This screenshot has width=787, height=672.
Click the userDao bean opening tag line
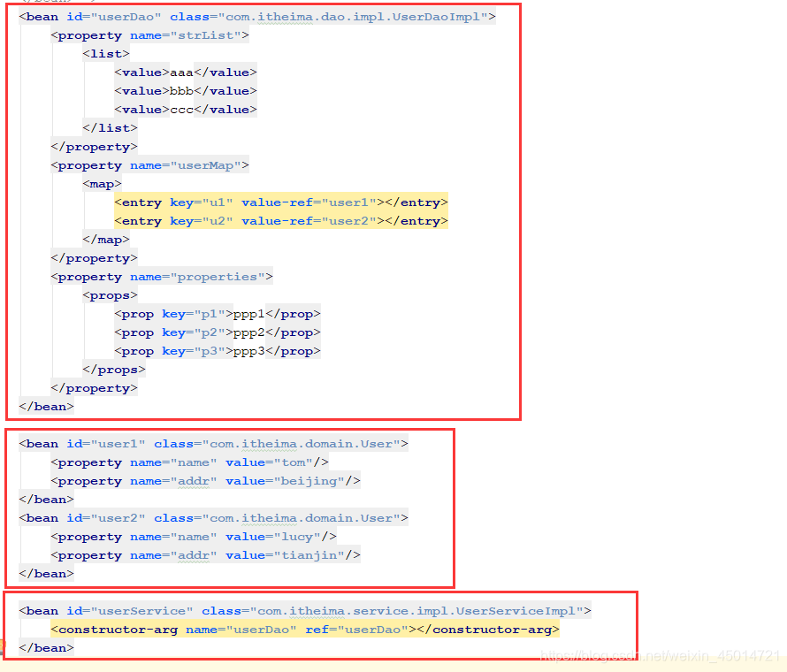(x=257, y=17)
